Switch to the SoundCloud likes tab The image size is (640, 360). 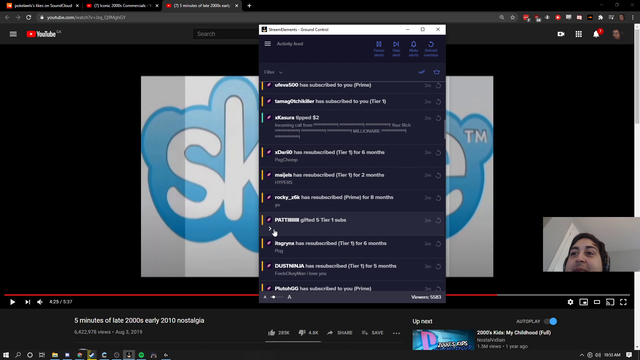pos(42,6)
